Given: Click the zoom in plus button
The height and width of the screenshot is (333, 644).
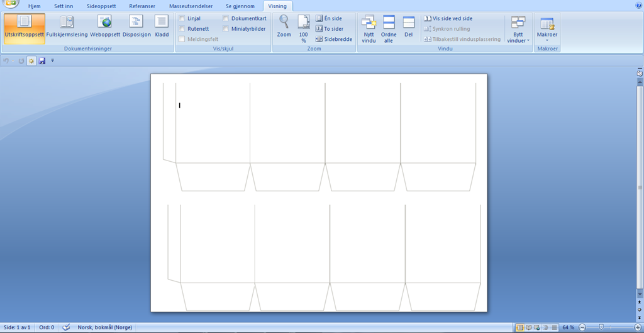Looking at the screenshot, I should click(638, 328).
